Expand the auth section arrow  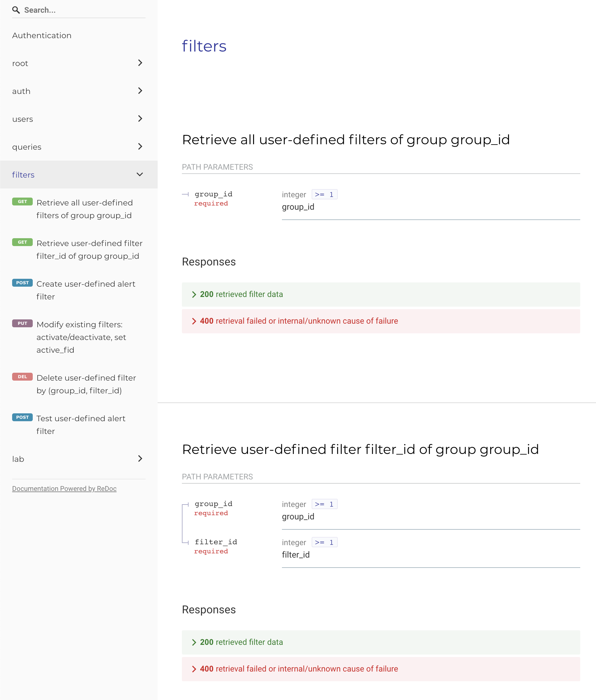(140, 91)
